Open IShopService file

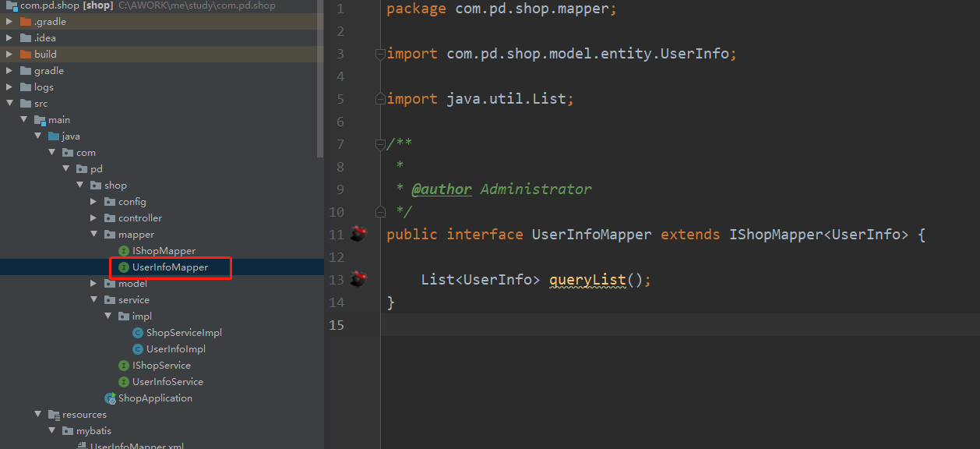161,366
